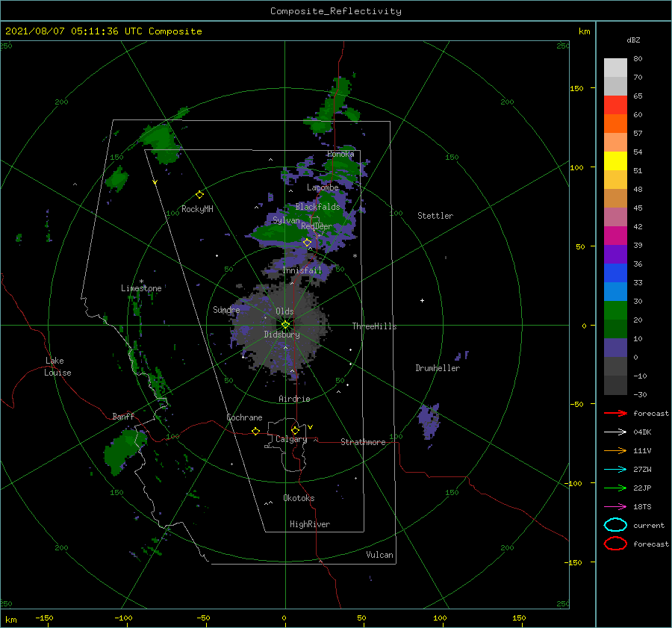Click the bright yellow 54 dBZ swatch

[615, 161]
